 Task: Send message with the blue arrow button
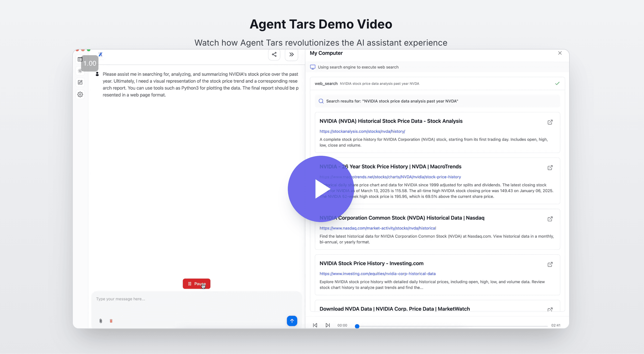[292, 321]
